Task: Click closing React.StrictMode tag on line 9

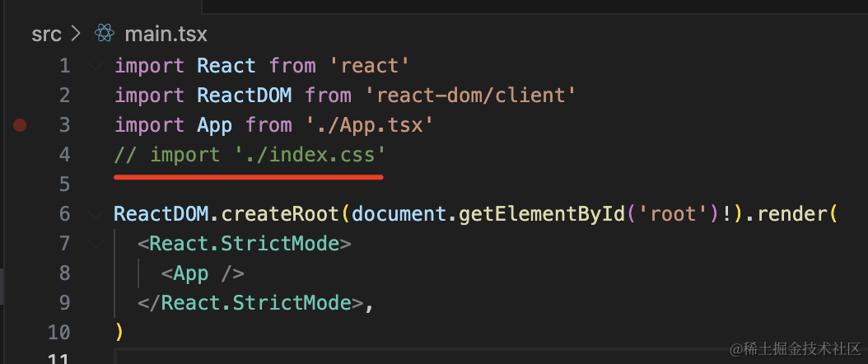Action: 250,302
